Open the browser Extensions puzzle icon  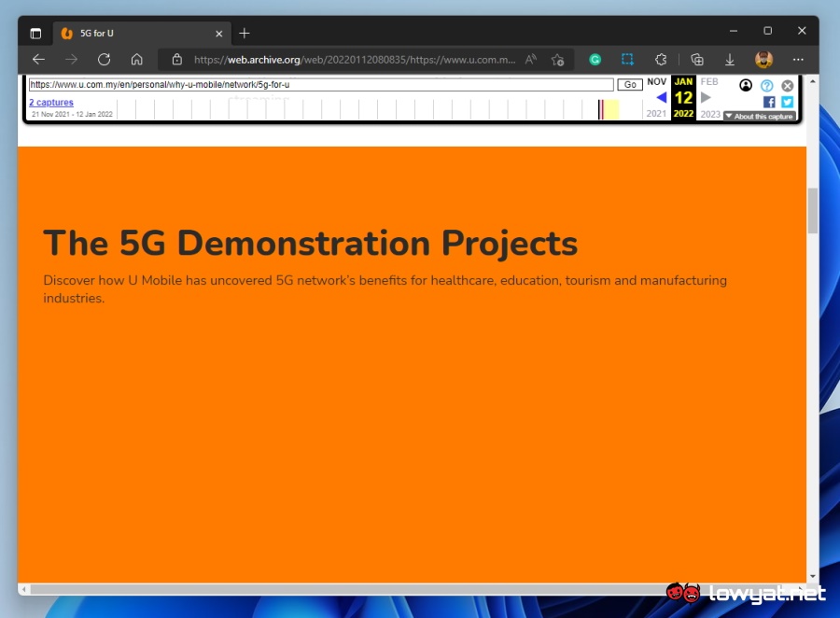pos(661,59)
